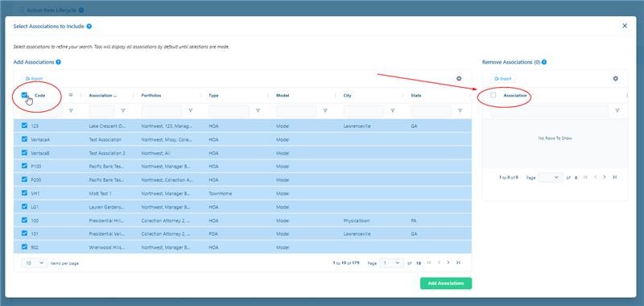Go to previous page in Remove Associations grid
This screenshot has height=306, width=644.
[x=595, y=177]
